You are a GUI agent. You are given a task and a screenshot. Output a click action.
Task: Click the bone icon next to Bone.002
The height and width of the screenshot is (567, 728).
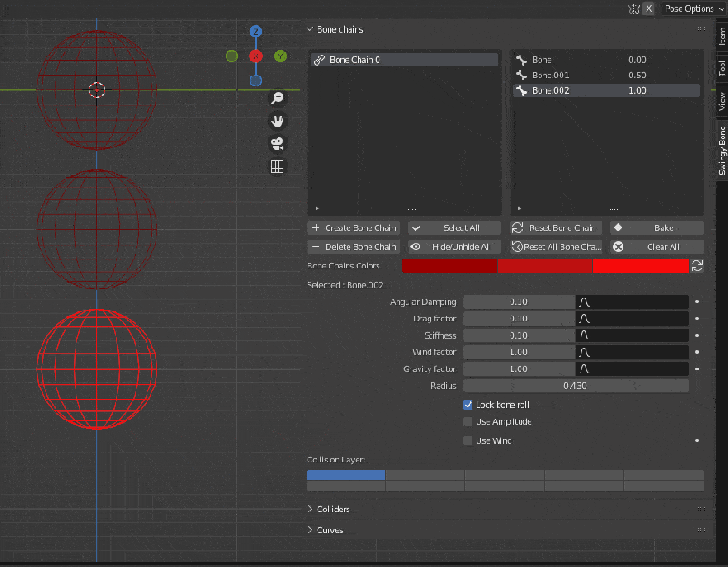coord(521,90)
